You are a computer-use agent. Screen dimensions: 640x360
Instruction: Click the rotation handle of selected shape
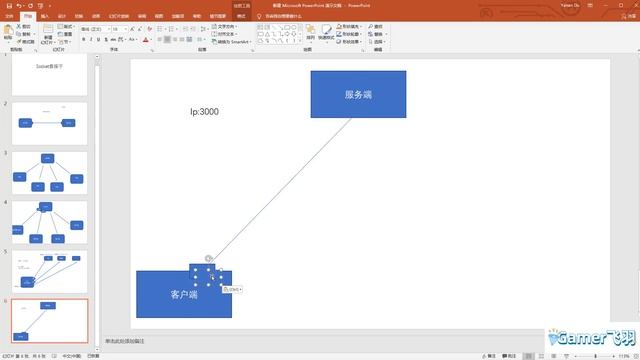208,258
